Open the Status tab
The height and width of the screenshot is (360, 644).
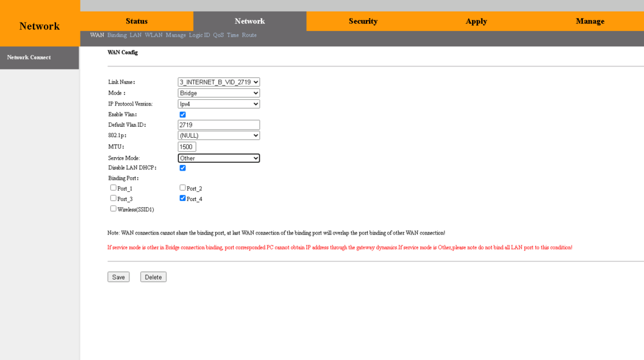[137, 21]
